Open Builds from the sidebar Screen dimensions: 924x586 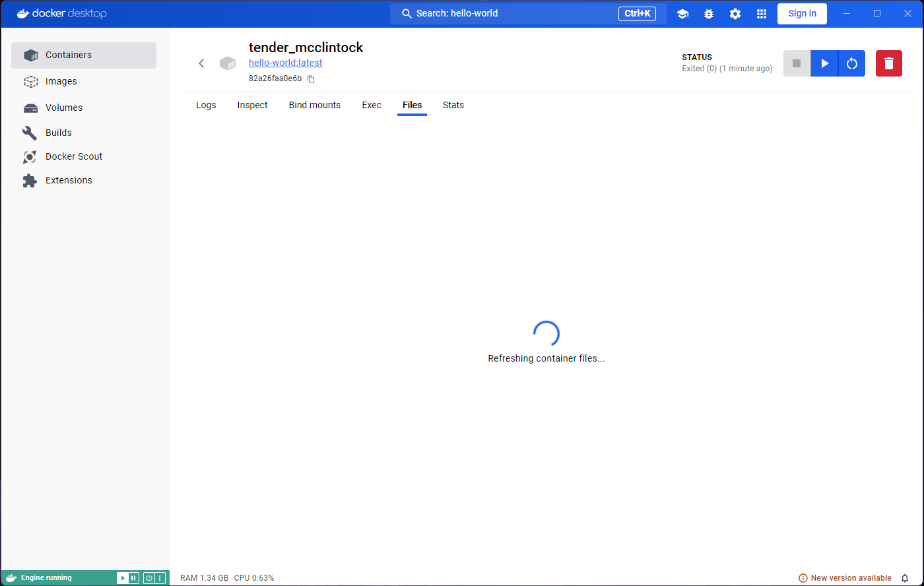tap(84, 133)
